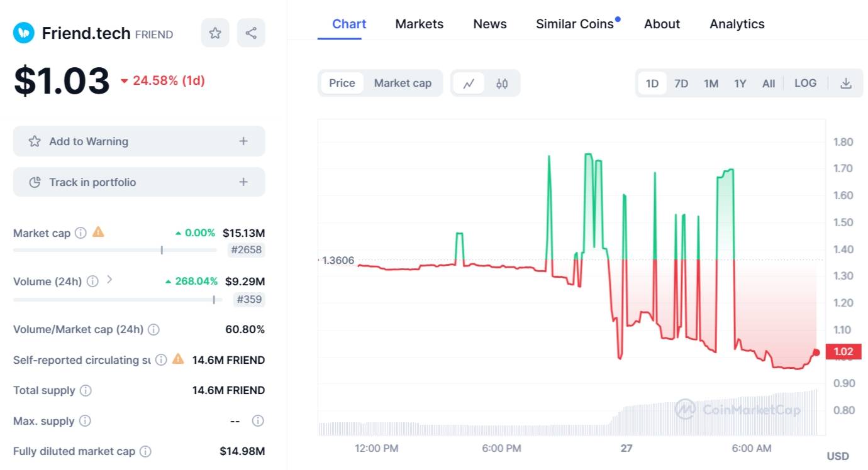Click the 60.80% volume ratio value
Screen dimensions: 868x470
(245, 329)
